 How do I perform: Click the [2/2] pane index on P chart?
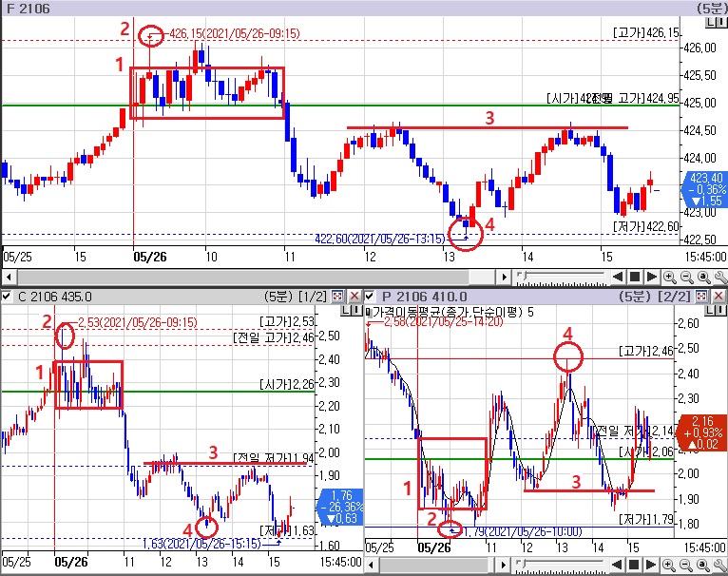676,297
